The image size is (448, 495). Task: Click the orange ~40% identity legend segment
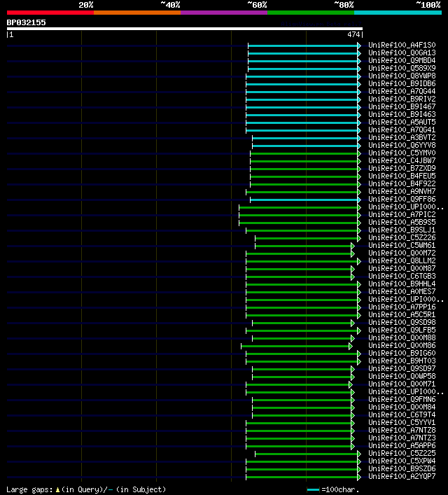137,13
